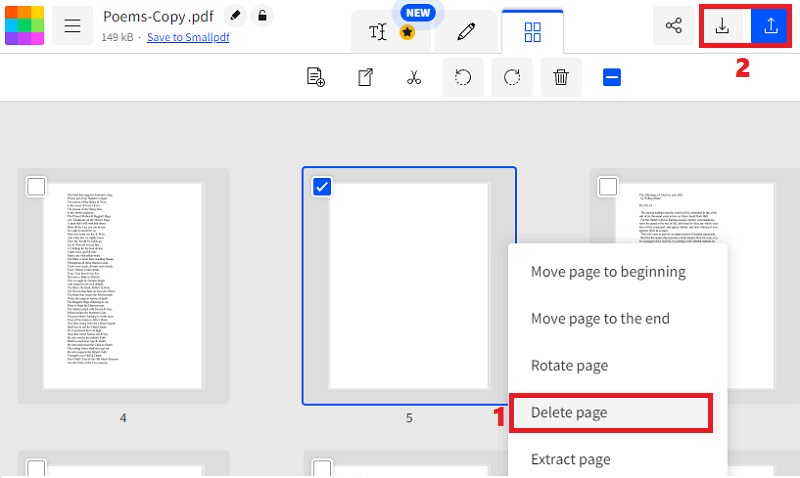Download the PDF file
This screenshot has width=800, height=478.
click(722, 26)
